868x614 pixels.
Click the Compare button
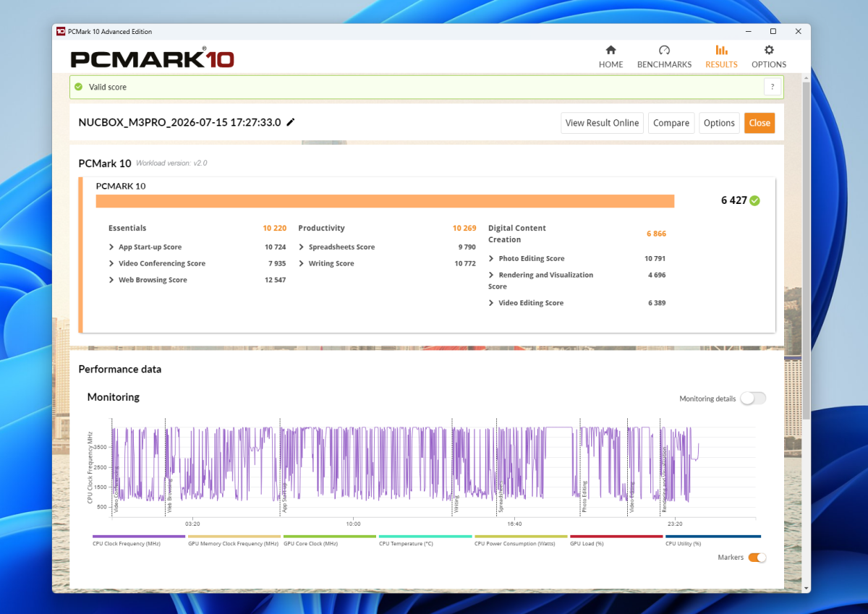click(x=671, y=123)
